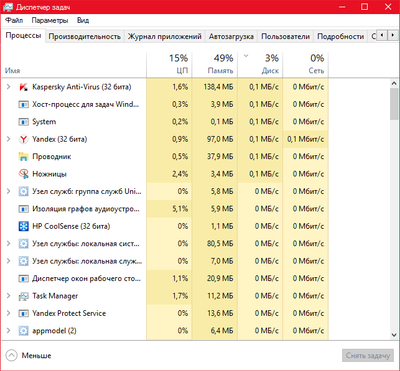Sort processes by the ЦП column
This screenshot has width=400, height=371.
169,65
